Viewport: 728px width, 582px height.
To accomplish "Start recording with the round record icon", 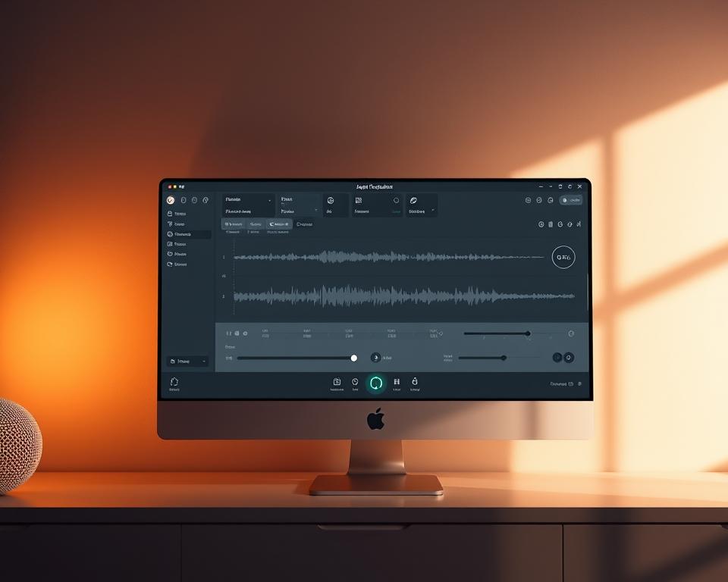I will 245,333.
